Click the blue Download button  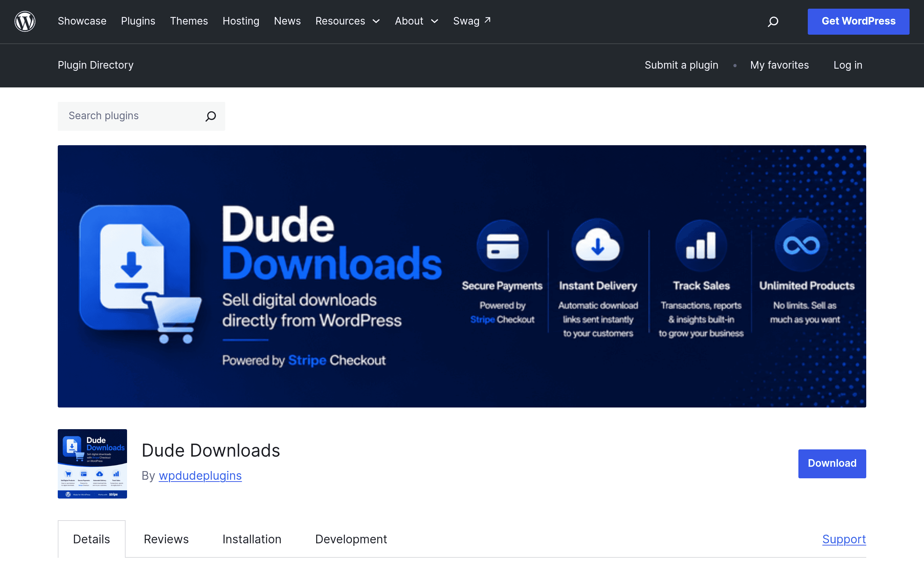coord(832,463)
